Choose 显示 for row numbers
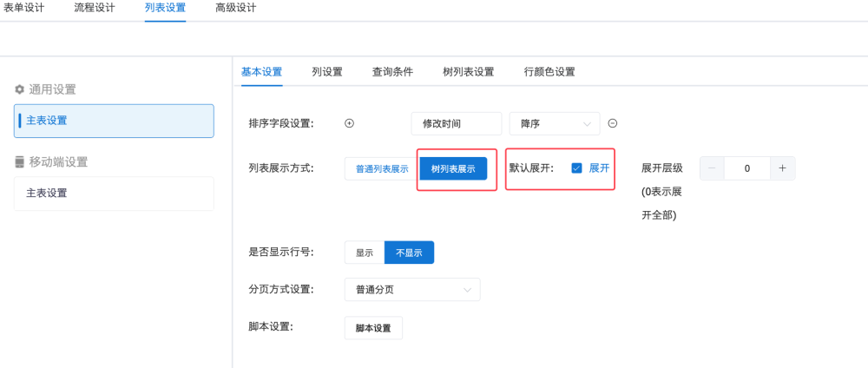 tap(365, 253)
